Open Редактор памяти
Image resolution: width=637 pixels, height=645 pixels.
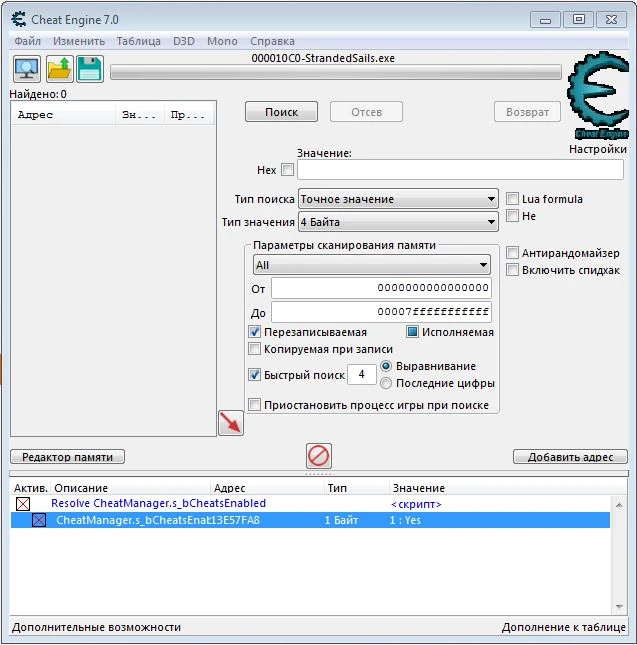(x=67, y=457)
